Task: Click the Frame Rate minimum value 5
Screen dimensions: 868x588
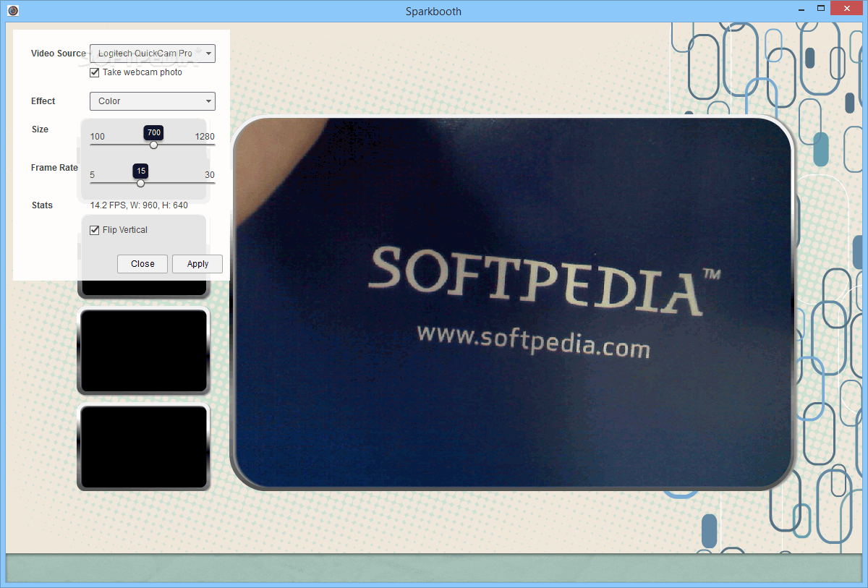Action: click(92, 175)
